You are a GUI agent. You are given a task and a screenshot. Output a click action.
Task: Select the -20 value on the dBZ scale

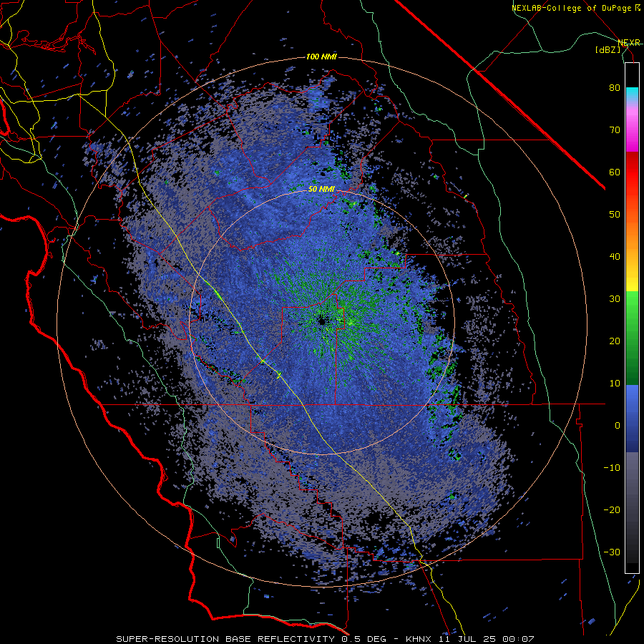pos(612,509)
